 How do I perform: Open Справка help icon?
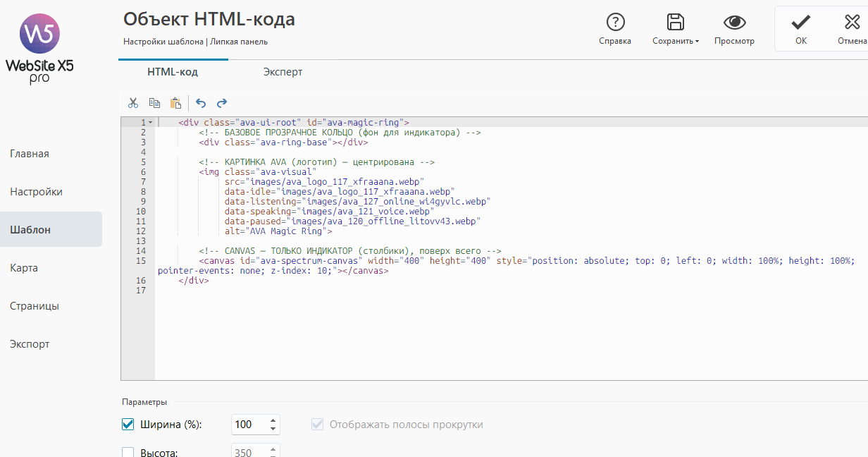coord(615,23)
